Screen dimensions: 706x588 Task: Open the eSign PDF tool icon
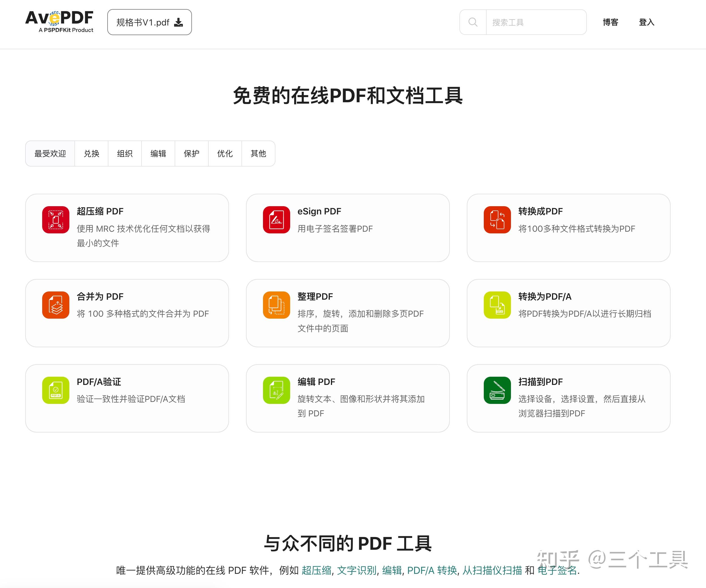[276, 220]
